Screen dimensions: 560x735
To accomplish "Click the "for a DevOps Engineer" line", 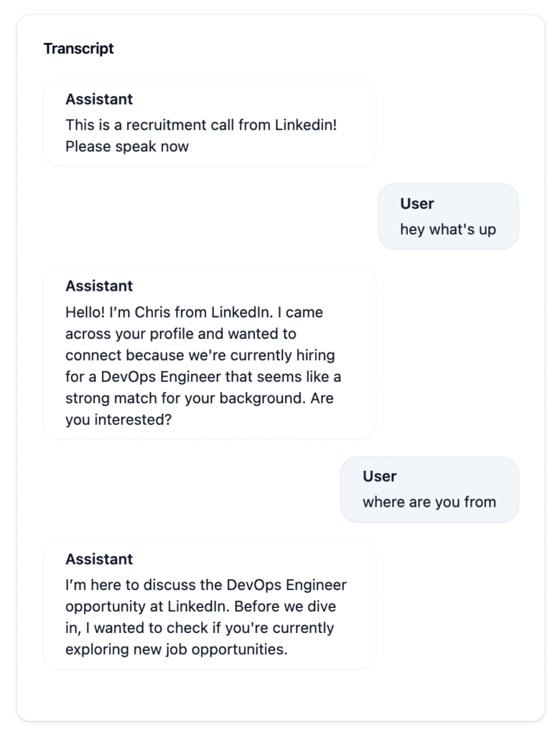I will point(203,376).
